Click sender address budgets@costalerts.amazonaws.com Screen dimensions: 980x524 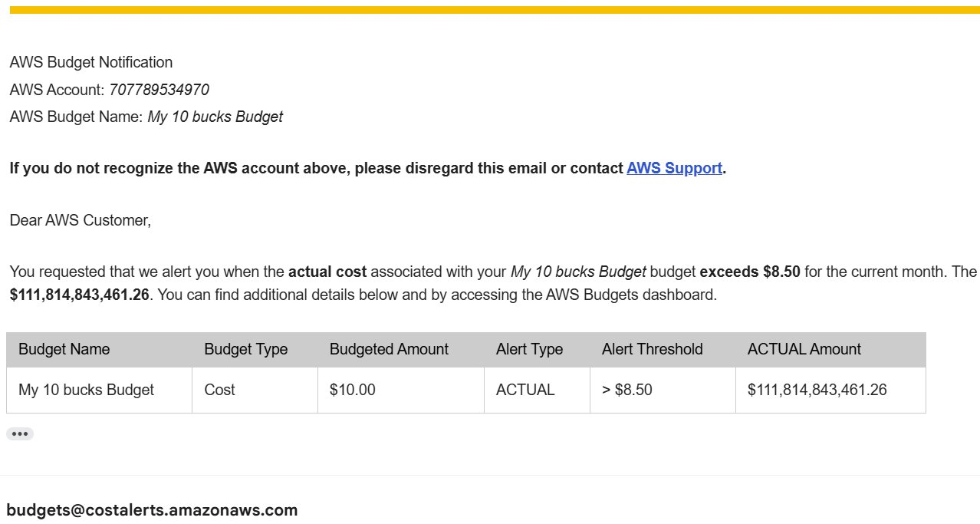[x=152, y=510]
